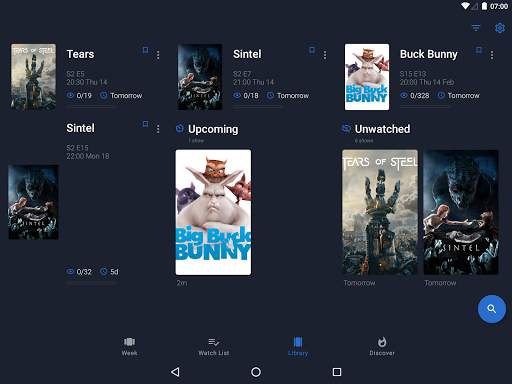
Task: Open large Big Buck Bunny poster under Upcoming
Action: click(x=213, y=212)
